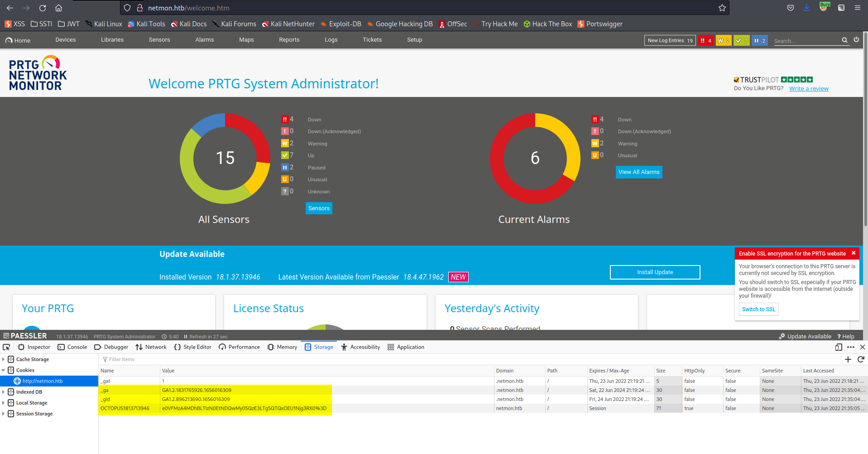Open the Exploit-DB bookmark
This screenshot has height=454, width=868.
pos(340,24)
